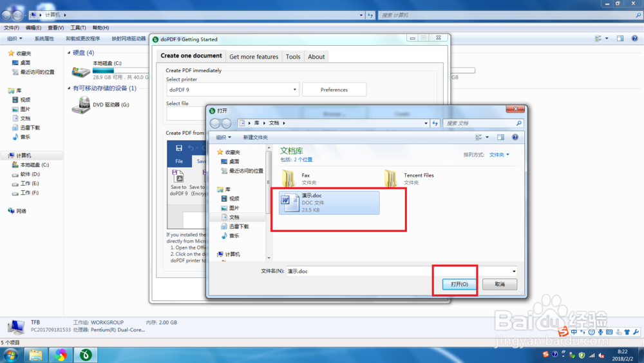644x363 pixels.
Task: Select the 演示.doc Word file icon
Action: (290, 202)
